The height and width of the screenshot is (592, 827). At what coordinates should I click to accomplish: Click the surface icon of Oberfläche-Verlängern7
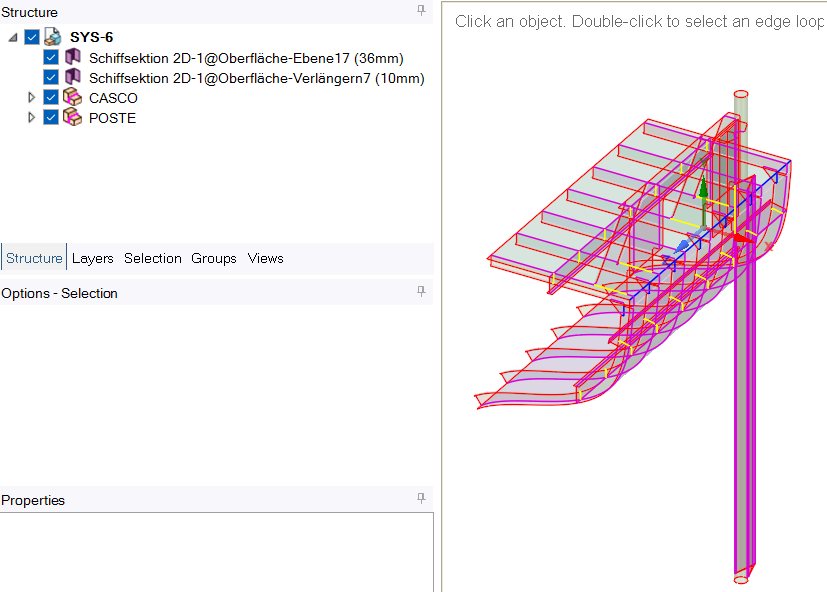73,77
